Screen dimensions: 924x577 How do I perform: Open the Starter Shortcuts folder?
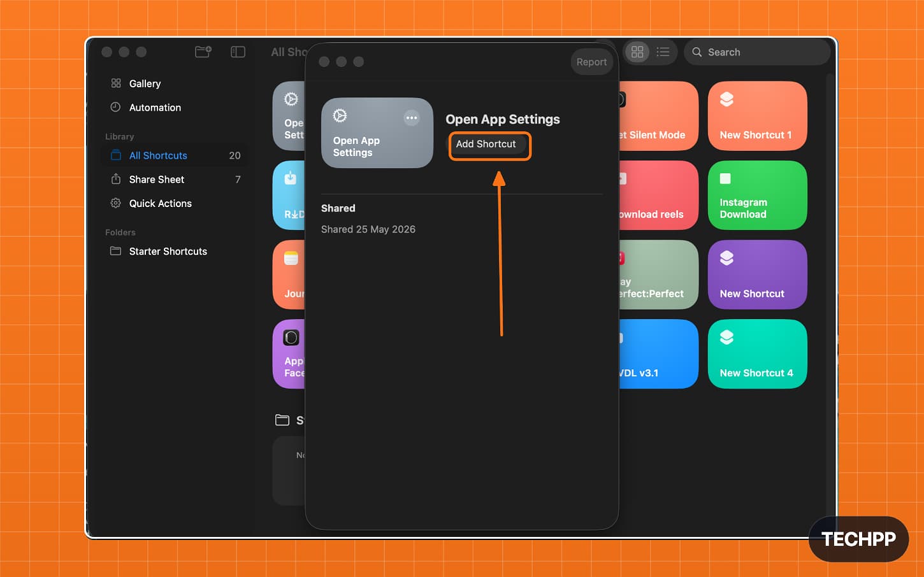pyautogui.click(x=174, y=251)
